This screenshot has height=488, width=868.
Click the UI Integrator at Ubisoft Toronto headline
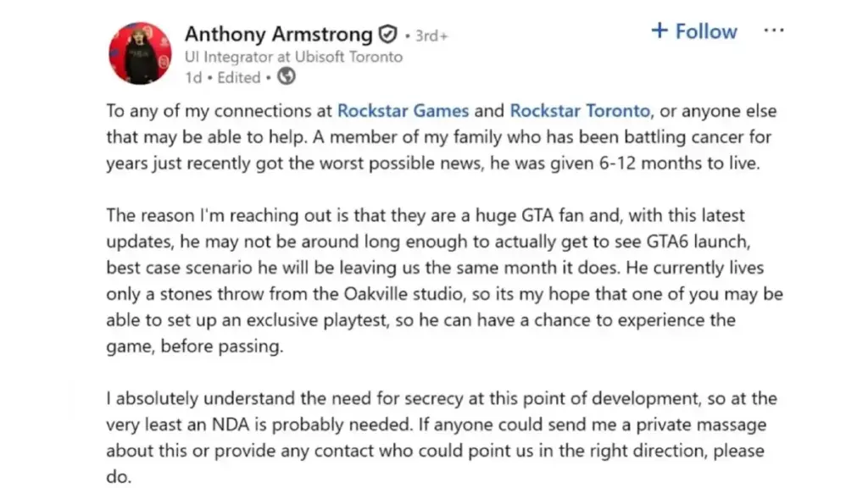[293, 57]
